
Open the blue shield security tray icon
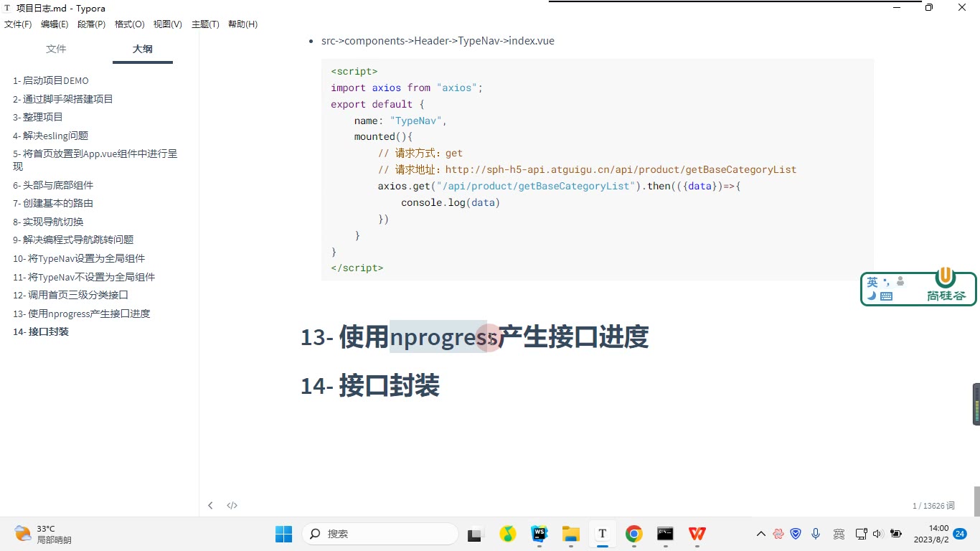click(796, 534)
